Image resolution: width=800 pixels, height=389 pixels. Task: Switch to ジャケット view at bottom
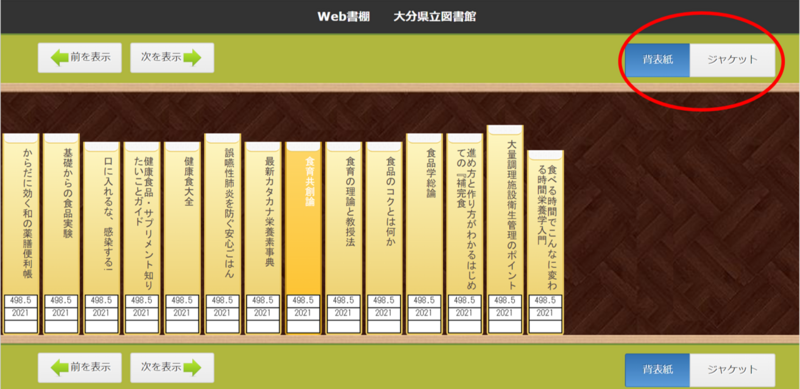pyautogui.click(x=732, y=370)
